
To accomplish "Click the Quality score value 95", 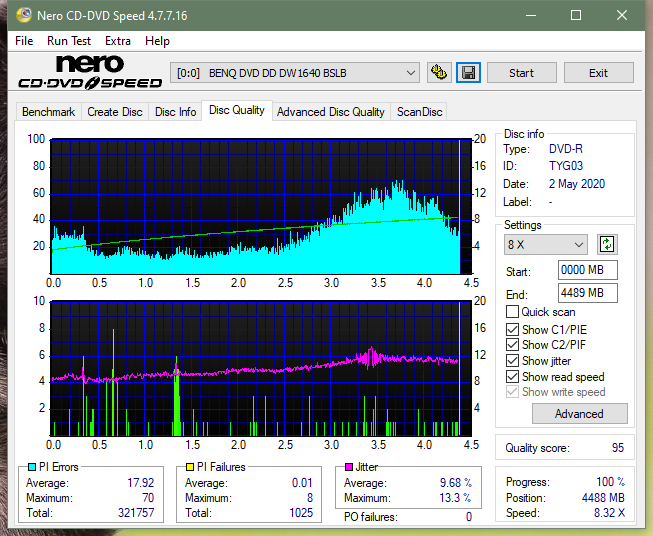I will click(618, 448).
